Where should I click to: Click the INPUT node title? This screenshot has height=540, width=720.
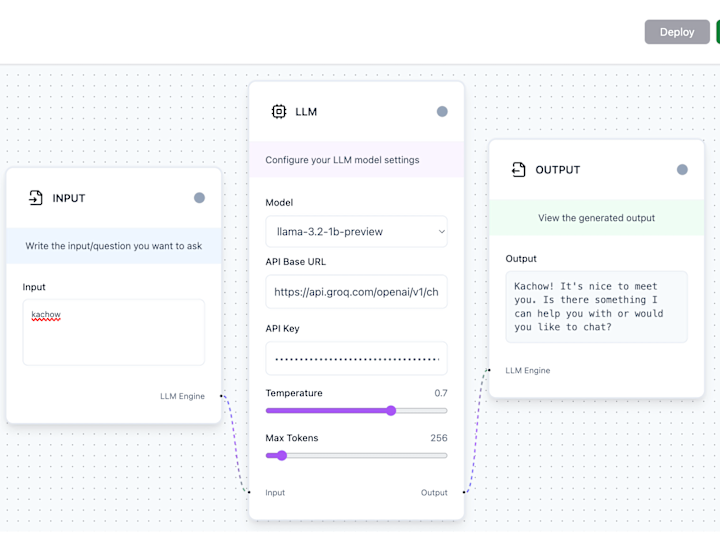tap(69, 198)
